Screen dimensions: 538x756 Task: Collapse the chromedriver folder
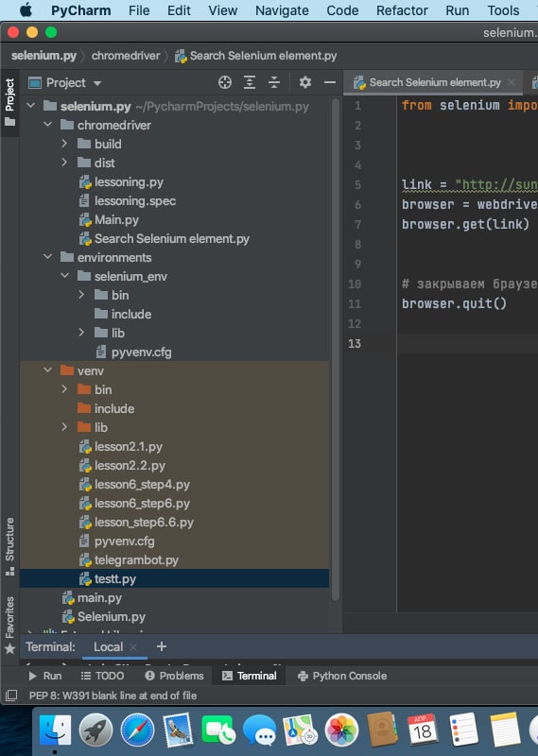48,125
